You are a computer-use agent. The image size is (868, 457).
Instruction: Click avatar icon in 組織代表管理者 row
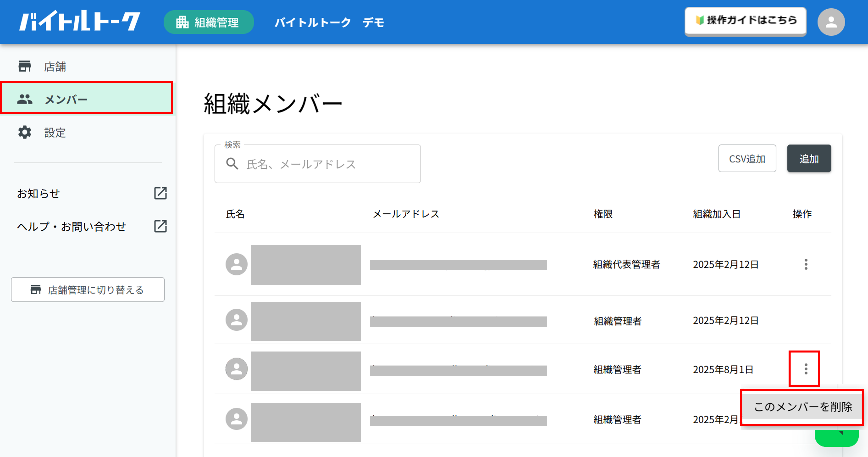(x=237, y=264)
